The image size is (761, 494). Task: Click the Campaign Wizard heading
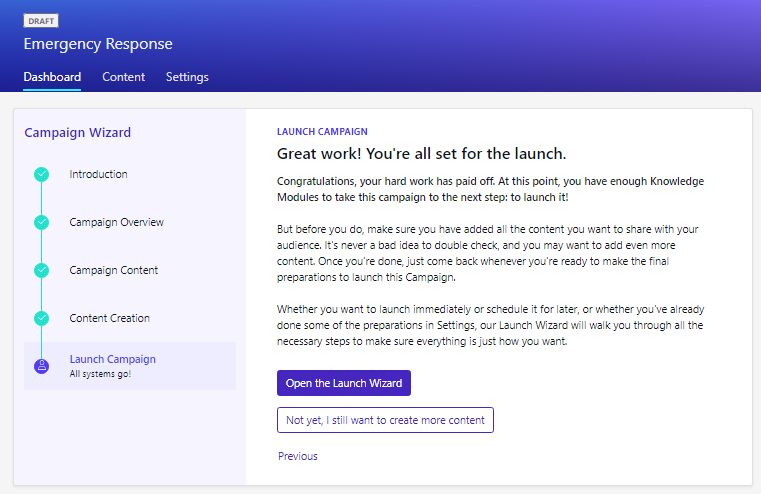78,132
